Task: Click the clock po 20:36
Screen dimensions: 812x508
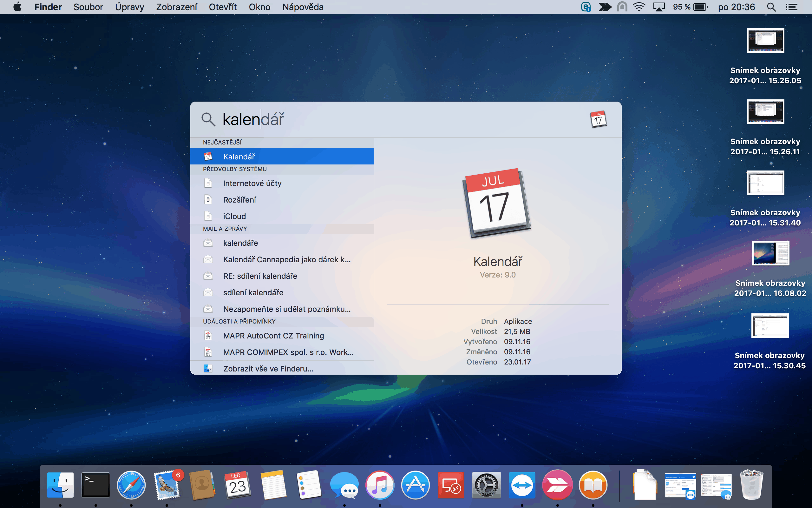Action: point(737,7)
